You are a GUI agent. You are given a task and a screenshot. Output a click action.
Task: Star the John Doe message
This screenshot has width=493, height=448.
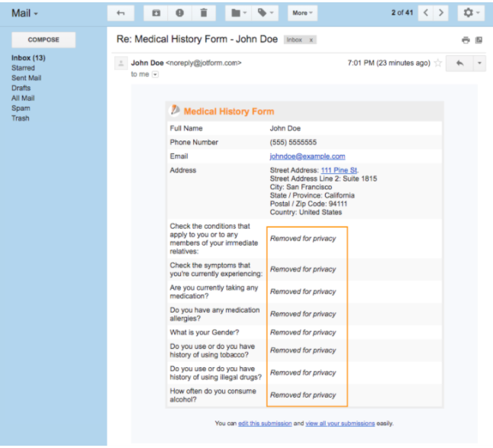pos(438,63)
